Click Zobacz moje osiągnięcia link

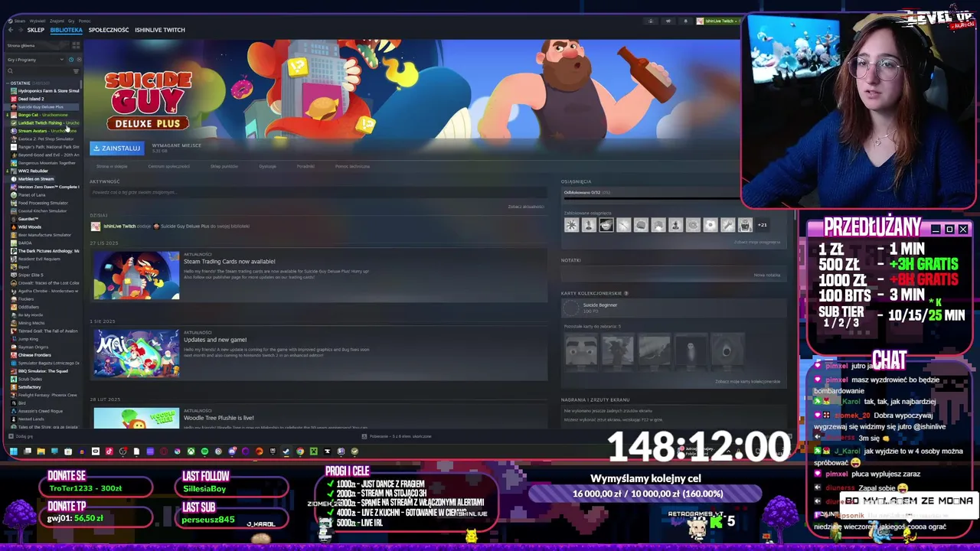click(757, 242)
